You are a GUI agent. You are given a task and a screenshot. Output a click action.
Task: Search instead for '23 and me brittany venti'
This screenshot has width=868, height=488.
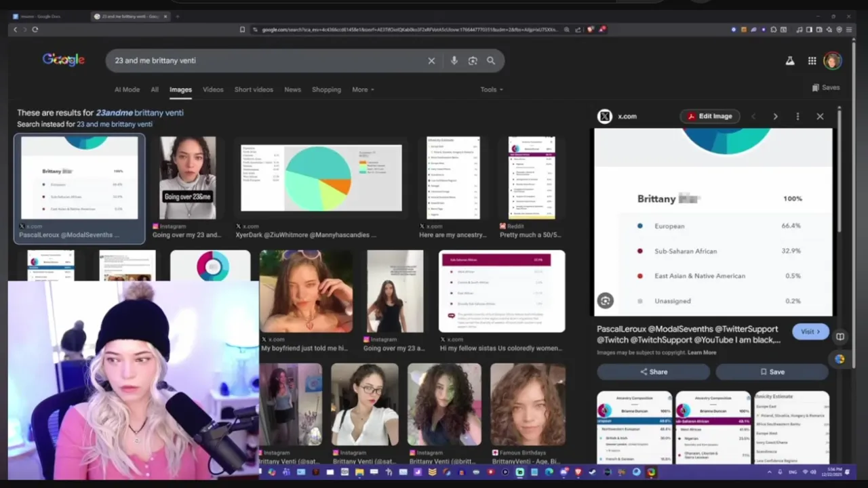pyautogui.click(x=115, y=124)
